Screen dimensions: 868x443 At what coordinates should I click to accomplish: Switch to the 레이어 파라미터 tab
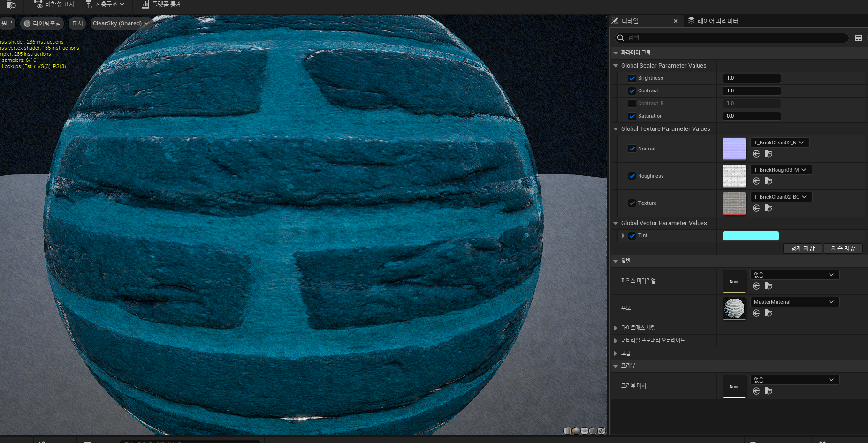pos(713,21)
